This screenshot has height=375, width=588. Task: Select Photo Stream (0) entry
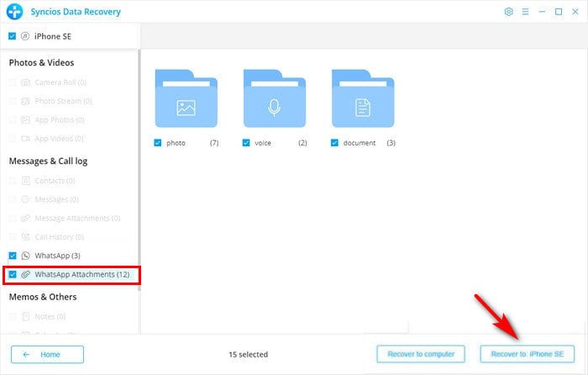pyautogui.click(x=63, y=101)
